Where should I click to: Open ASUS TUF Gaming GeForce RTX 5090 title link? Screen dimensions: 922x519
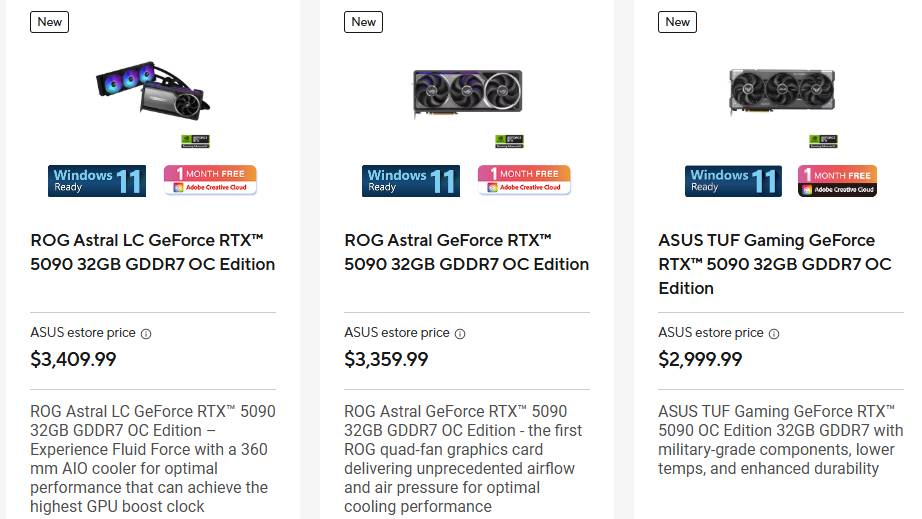pos(774,264)
